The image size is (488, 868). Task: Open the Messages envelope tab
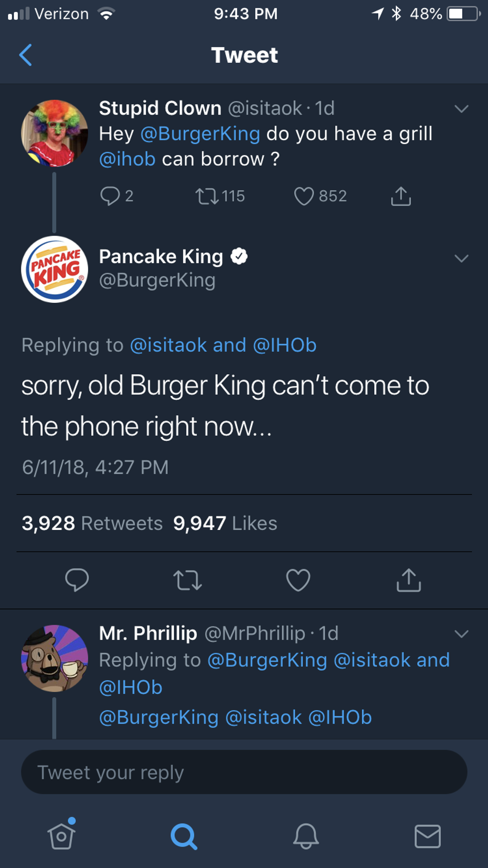[428, 836]
